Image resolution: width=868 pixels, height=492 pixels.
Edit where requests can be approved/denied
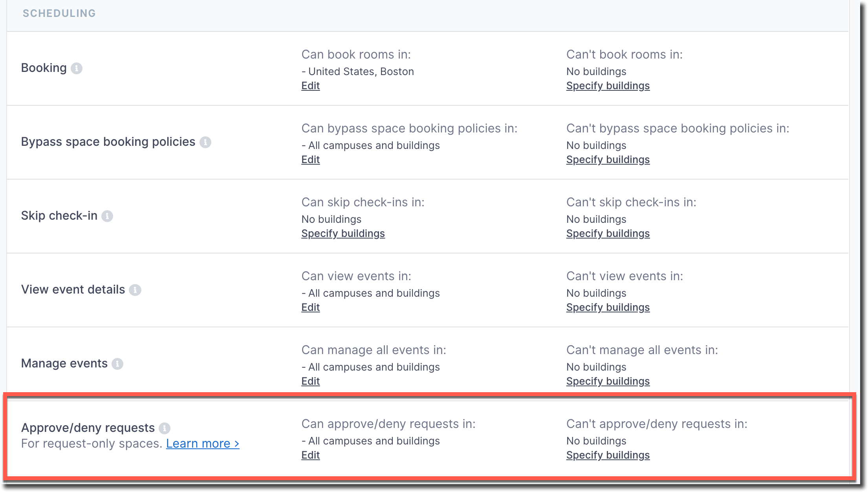[x=310, y=455]
